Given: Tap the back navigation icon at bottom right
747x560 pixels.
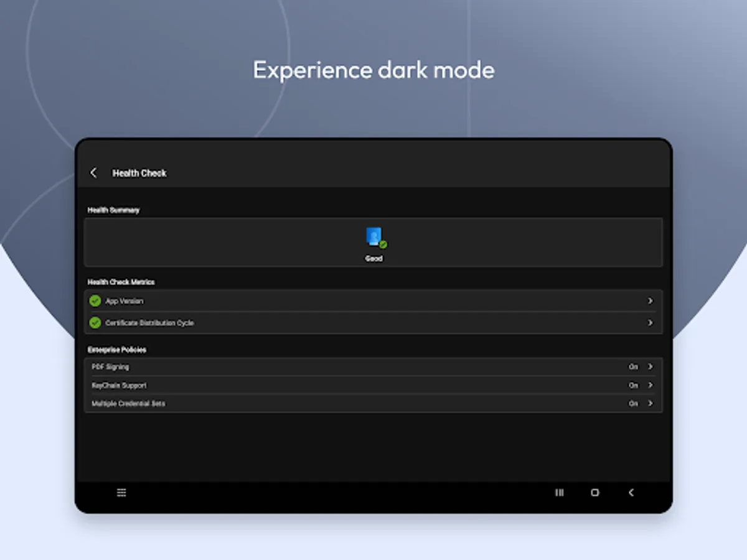Looking at the screenshot, I should click(x=631, y=492).
